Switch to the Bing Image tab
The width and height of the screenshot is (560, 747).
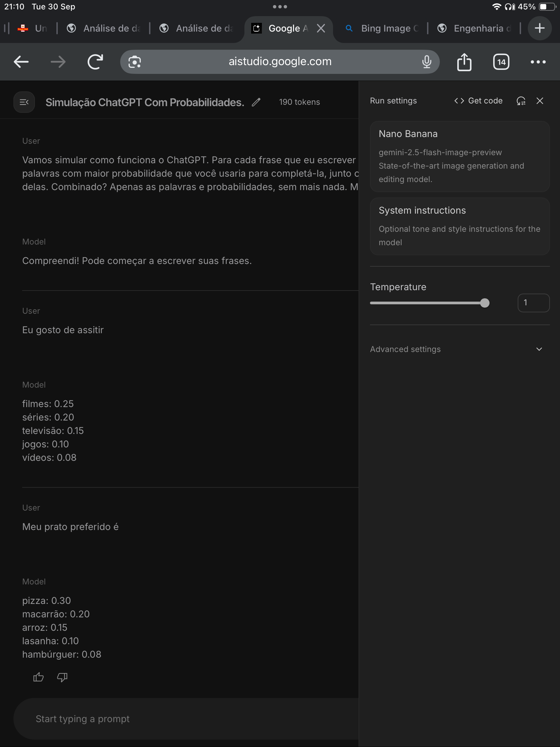point(381,28)
